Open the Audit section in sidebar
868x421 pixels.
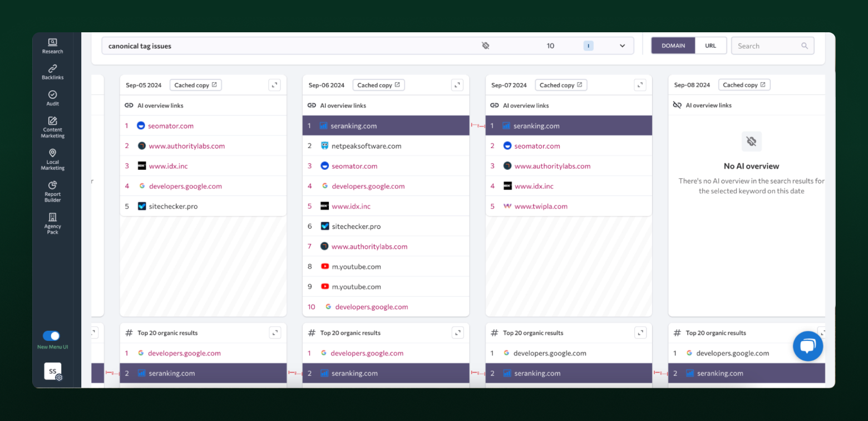coord(52,98)
